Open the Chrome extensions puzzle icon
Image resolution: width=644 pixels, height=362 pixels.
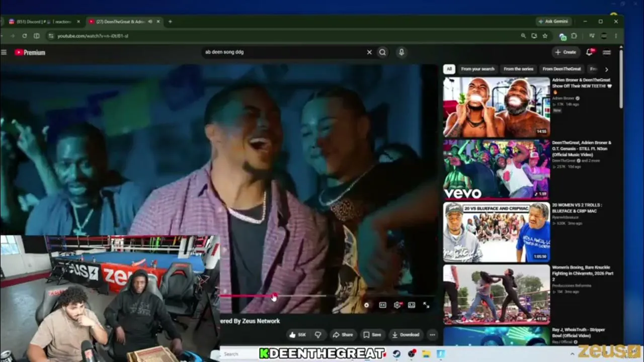tap(574, 36)
